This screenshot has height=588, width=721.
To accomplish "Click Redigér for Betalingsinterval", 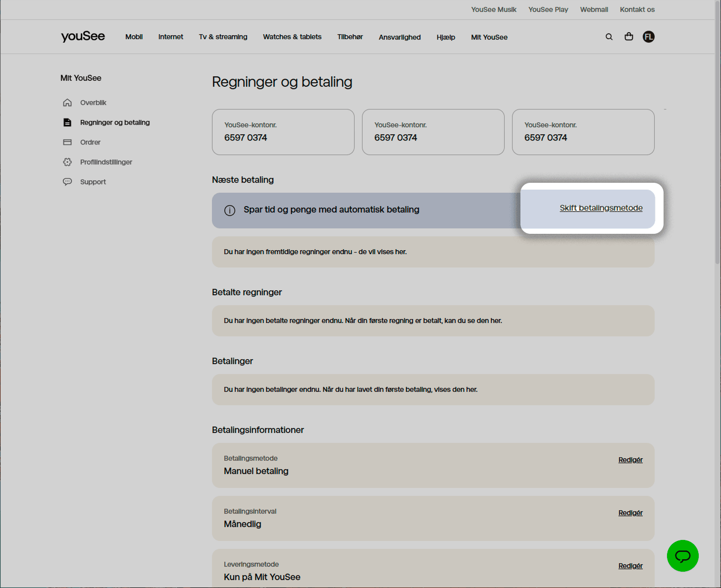I will pyautogui.click(x=630, y=513).
